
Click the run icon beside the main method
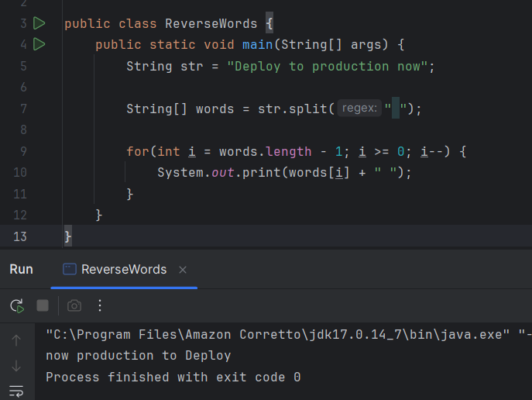click(39, 44)
